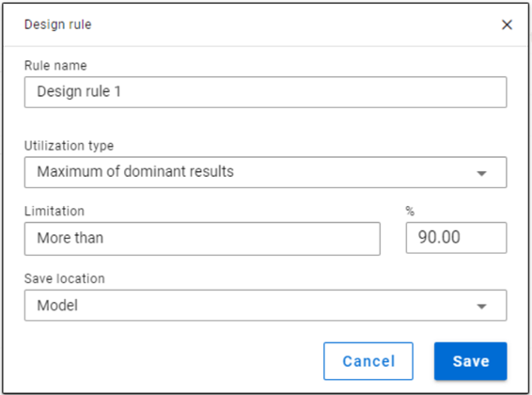Save the design rule
532x395 pixels.
click(x=471, y=361)
